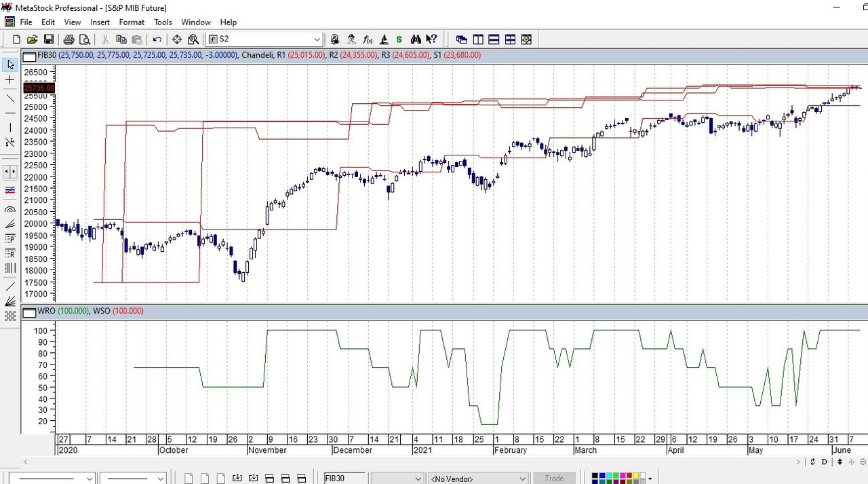Open the Indicator Builder f(x) icon

pos(368,39)
